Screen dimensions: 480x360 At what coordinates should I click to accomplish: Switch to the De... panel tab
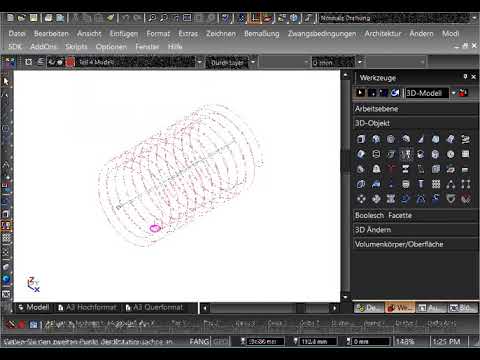[x=368, y=308]
